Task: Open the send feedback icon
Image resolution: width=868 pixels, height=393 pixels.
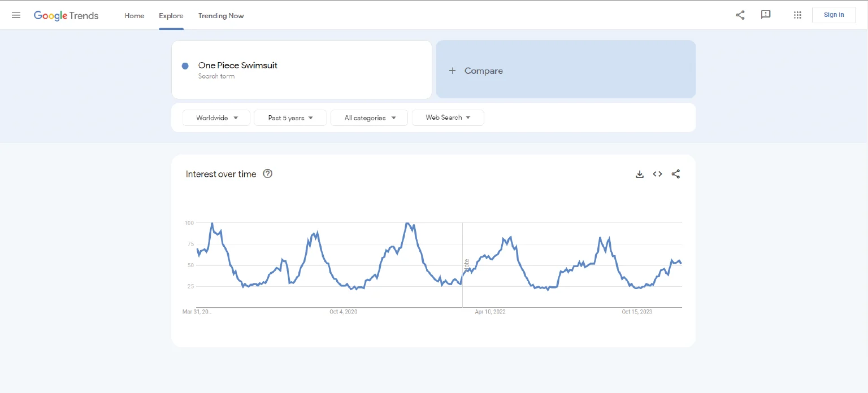Action: 766,15
